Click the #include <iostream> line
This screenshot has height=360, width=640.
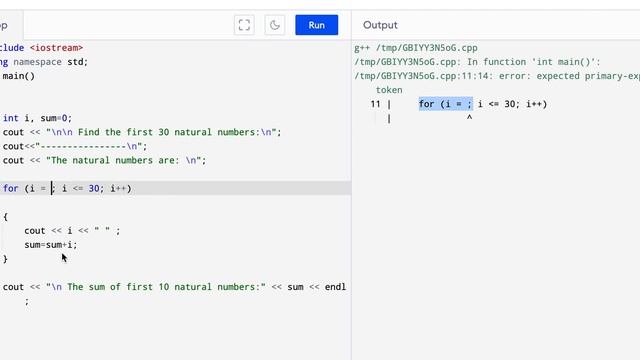41,48
